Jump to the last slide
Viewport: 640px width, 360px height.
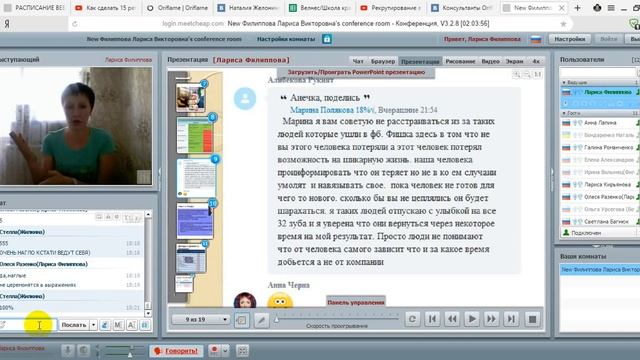[511, 319]
